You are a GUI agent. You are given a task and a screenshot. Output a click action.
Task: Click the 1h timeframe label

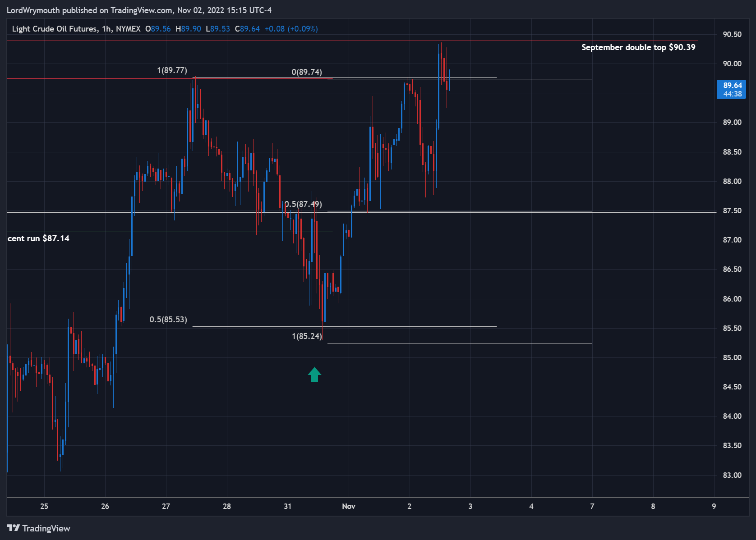pyautogui.click(x=106, y=29)
